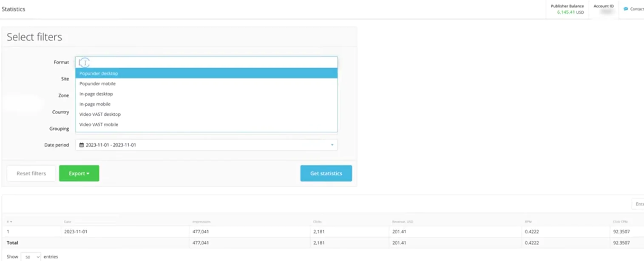Open the Date period dropdown arrow

click(332, 145)
